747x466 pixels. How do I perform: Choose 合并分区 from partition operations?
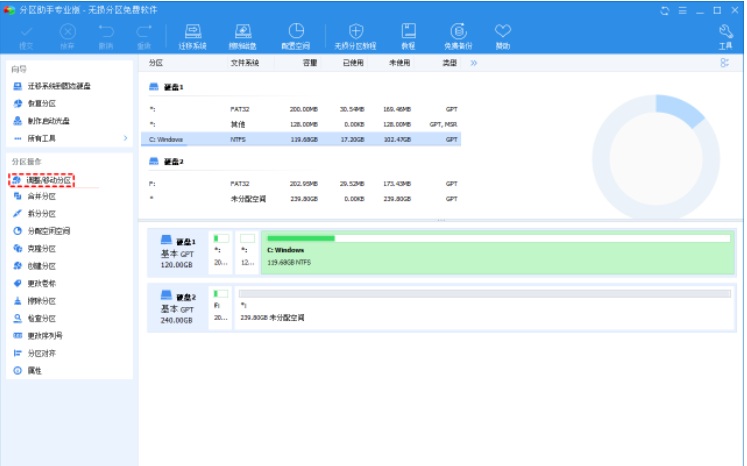pyautogui.click(x=41, y=196)
